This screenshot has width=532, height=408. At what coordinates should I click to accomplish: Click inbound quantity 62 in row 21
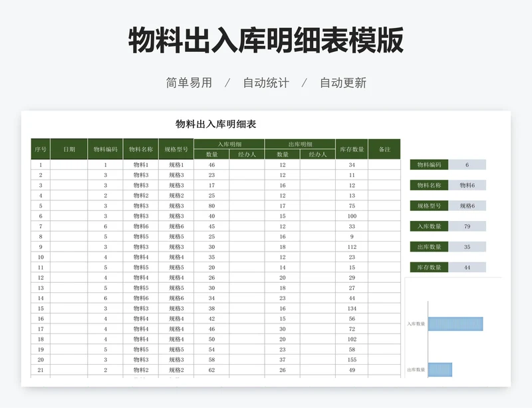[x=211, y=370]
